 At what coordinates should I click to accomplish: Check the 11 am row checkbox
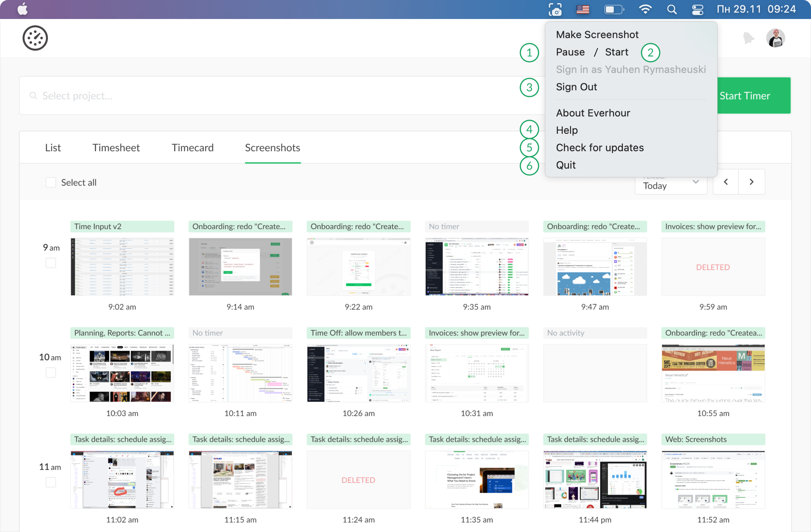(51, 482)
